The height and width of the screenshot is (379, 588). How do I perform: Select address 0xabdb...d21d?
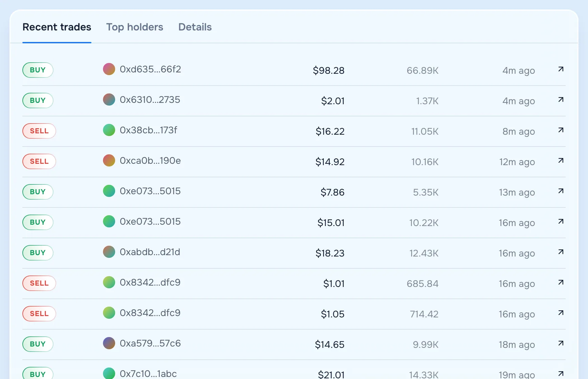click(x=150, y=252)
